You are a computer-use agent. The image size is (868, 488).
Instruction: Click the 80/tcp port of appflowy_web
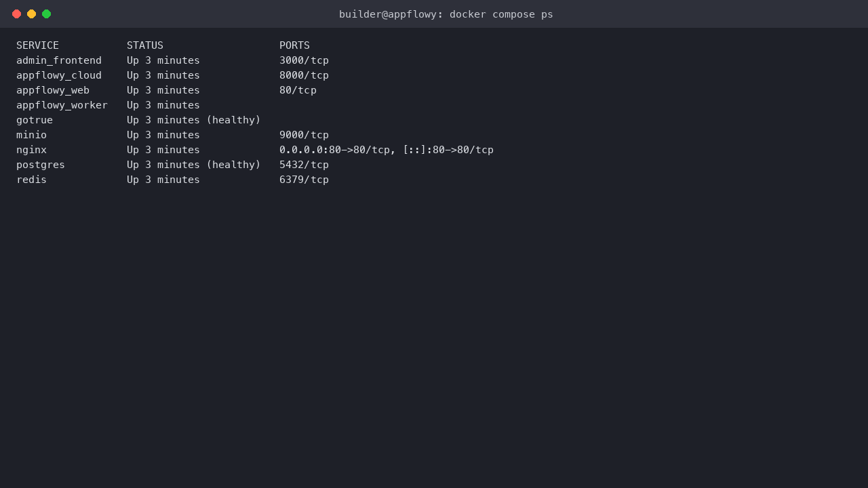tap(298, 90)
